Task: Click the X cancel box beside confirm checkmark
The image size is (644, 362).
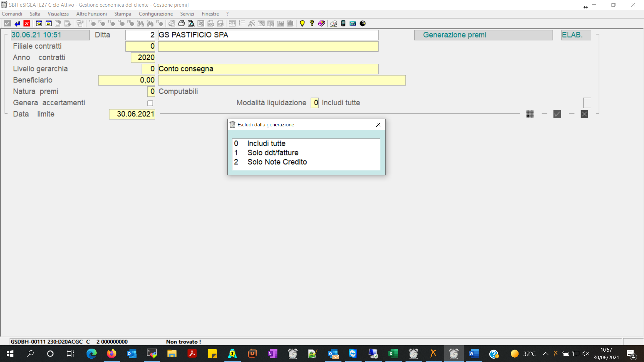Action: tap(584, 114)
